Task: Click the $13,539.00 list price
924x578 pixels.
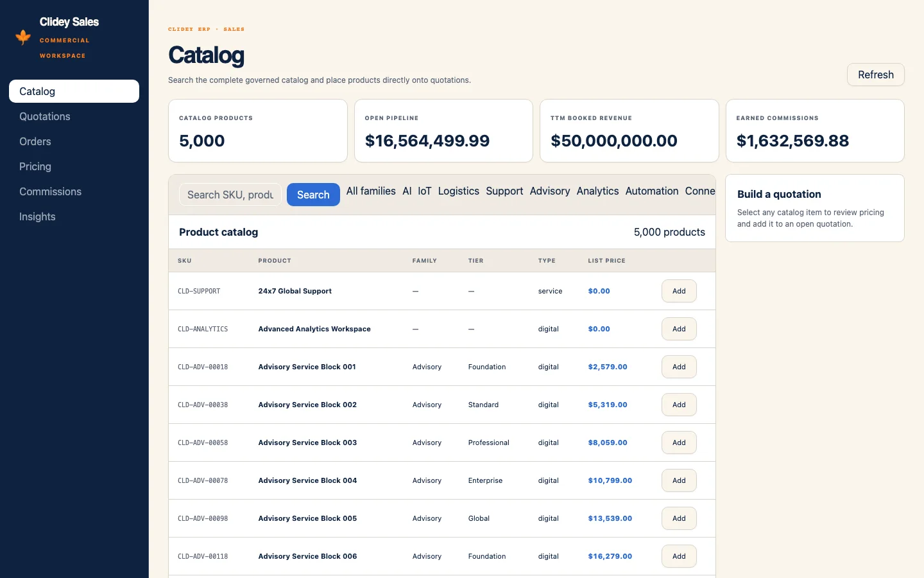Action: tap(610, 518)
